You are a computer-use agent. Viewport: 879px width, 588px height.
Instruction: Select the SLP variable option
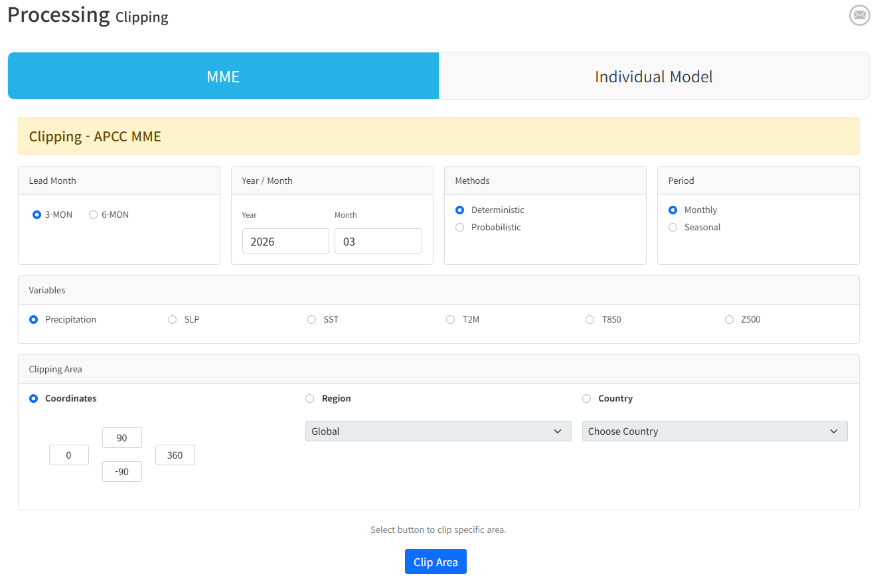[x=173, y=320]
